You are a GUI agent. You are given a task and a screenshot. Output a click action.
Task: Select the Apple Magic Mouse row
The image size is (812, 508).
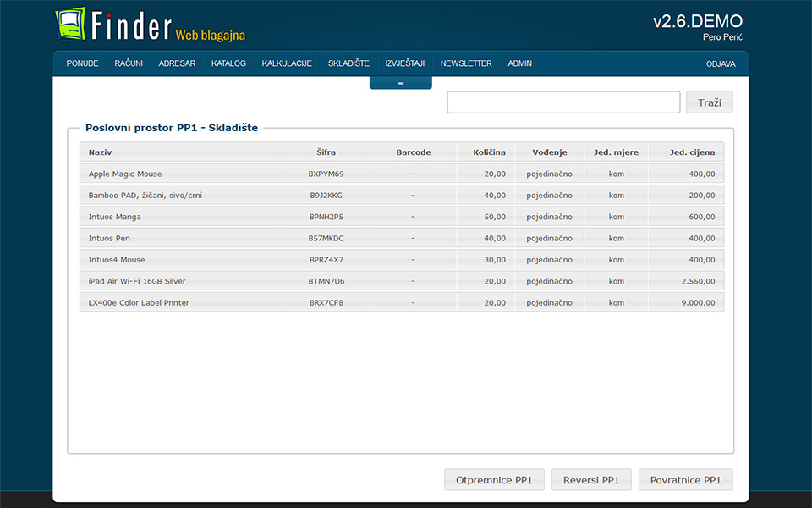point(125,174)
